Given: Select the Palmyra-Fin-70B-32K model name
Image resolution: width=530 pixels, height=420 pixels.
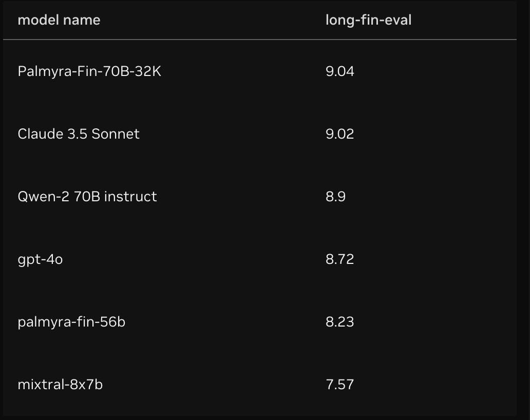Looking at the screenshot, I should tap(89, 71).
